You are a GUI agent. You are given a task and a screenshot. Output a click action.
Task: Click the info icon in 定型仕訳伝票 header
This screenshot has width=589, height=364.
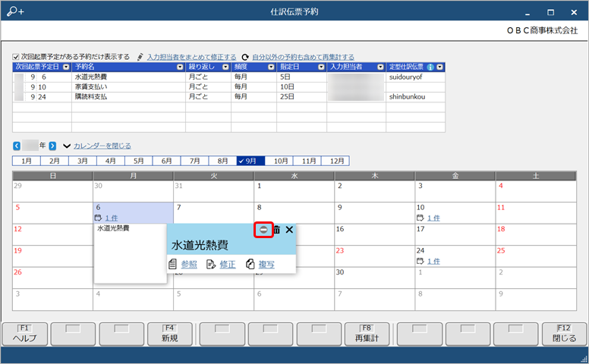(430, 67)
